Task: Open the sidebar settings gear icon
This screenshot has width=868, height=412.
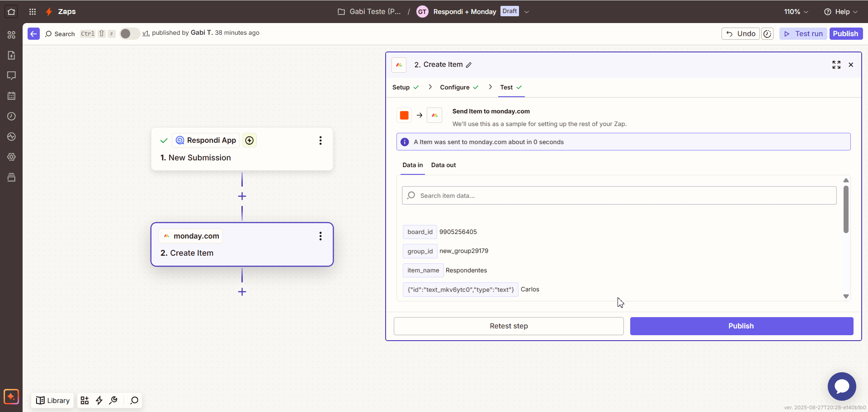Action: pyautogui.click(x=11, y=157)
